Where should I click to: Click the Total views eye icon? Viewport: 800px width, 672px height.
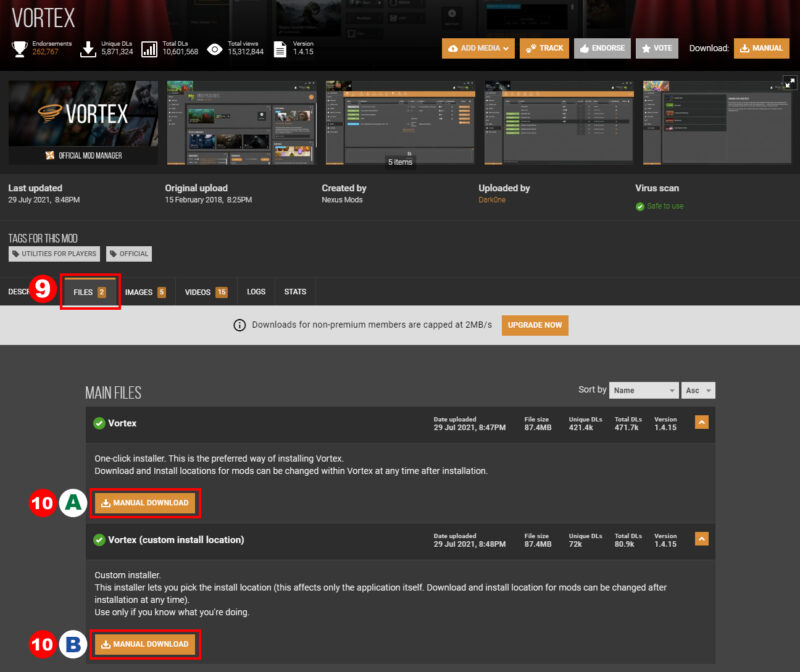[215, 49]
